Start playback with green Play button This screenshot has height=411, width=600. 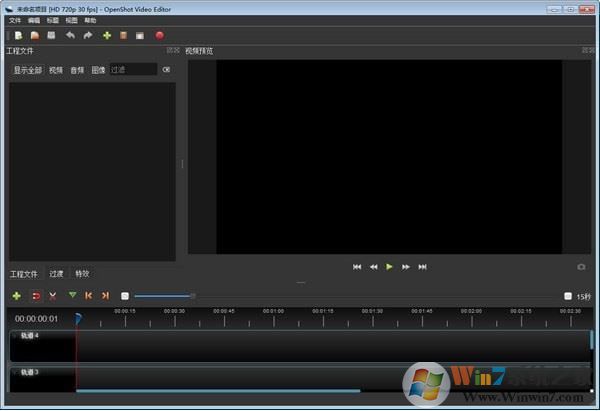tap(389, 267)
